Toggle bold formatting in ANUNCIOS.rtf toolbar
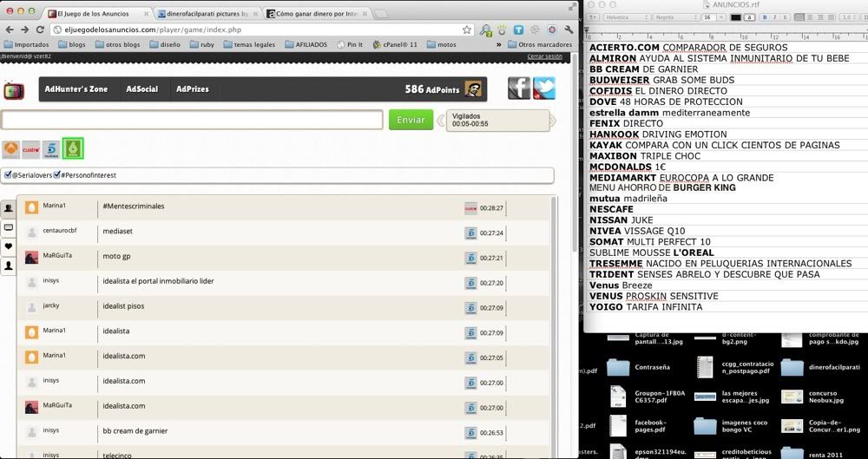 click(x=765, y=17)
